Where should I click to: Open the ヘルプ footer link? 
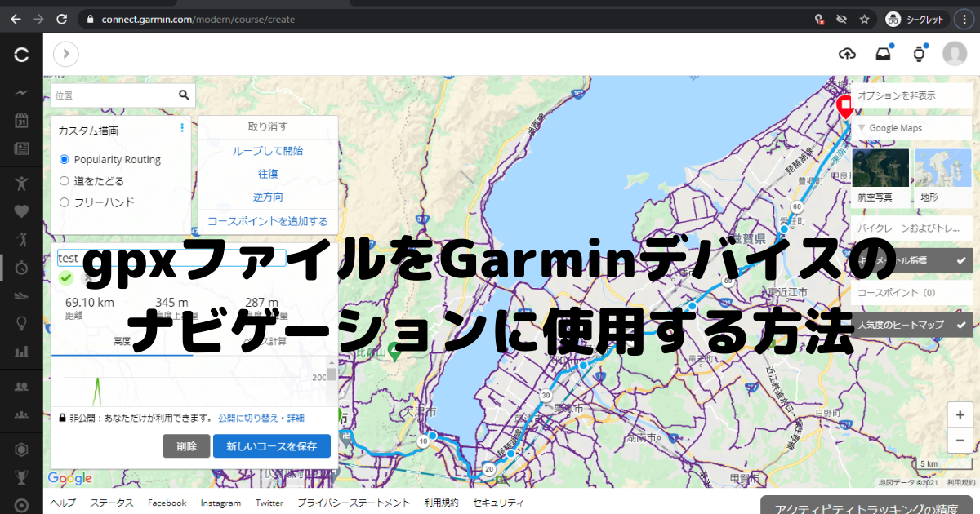click(63, 503)
